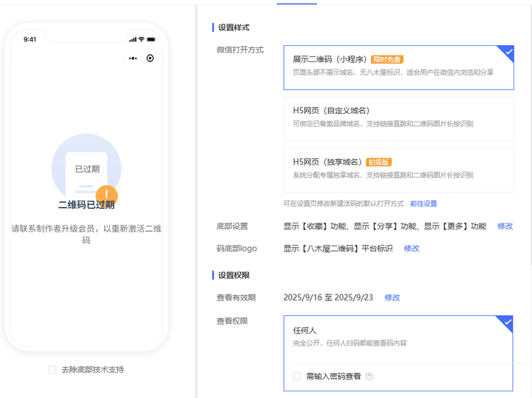Viewport: 532px width, 398px height.
Task: Click the 请联系制作者升级会员 message in preview
Action: [86, 235]
